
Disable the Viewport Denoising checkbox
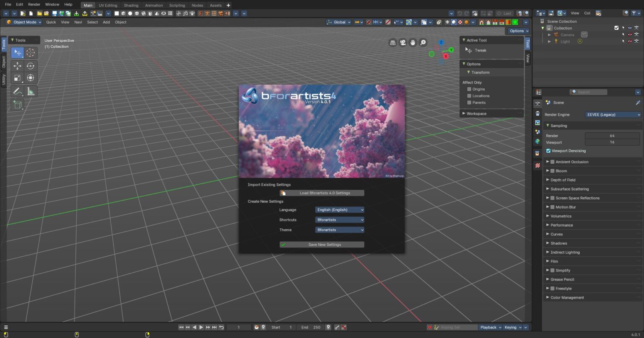(548, 151)
